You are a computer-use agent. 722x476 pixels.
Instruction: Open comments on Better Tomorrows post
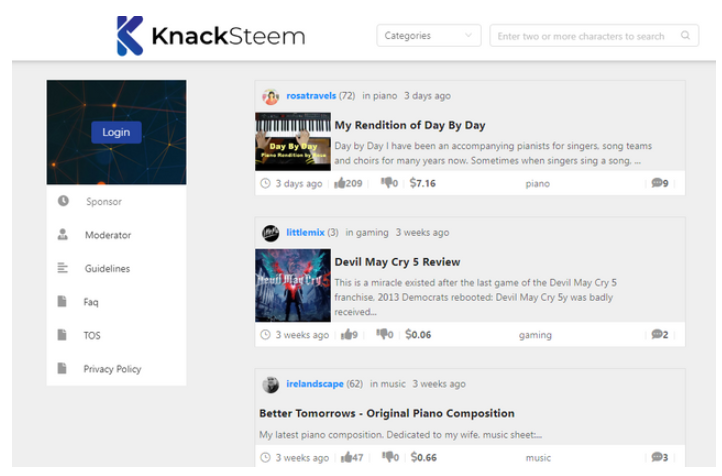coord(659,457)
